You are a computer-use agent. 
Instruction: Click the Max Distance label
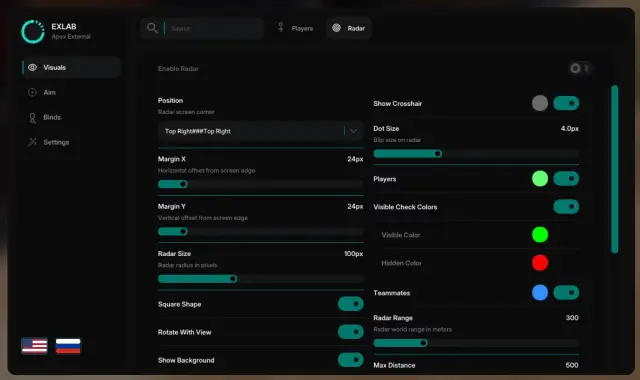(394, 365)
